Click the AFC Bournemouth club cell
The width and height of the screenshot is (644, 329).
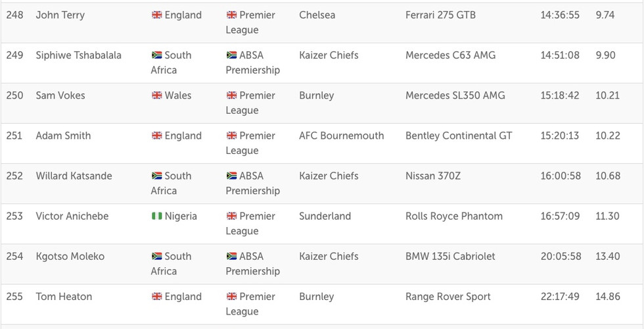coord(341,136)
